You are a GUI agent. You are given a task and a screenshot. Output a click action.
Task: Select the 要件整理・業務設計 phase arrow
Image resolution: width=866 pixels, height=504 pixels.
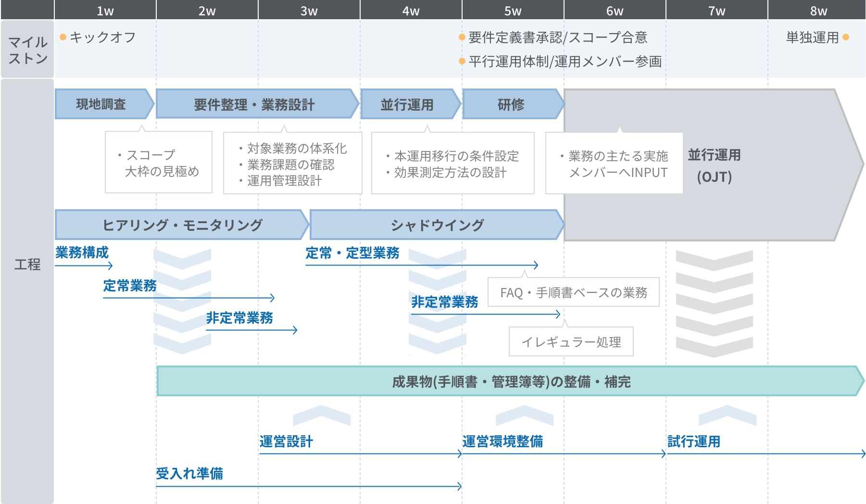258,104
